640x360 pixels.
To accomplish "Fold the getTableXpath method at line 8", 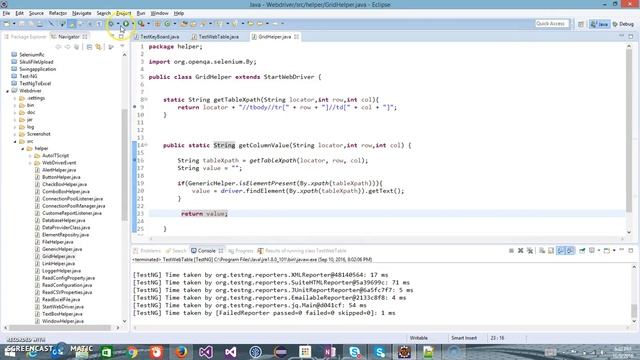I will (x=146, y=100).
